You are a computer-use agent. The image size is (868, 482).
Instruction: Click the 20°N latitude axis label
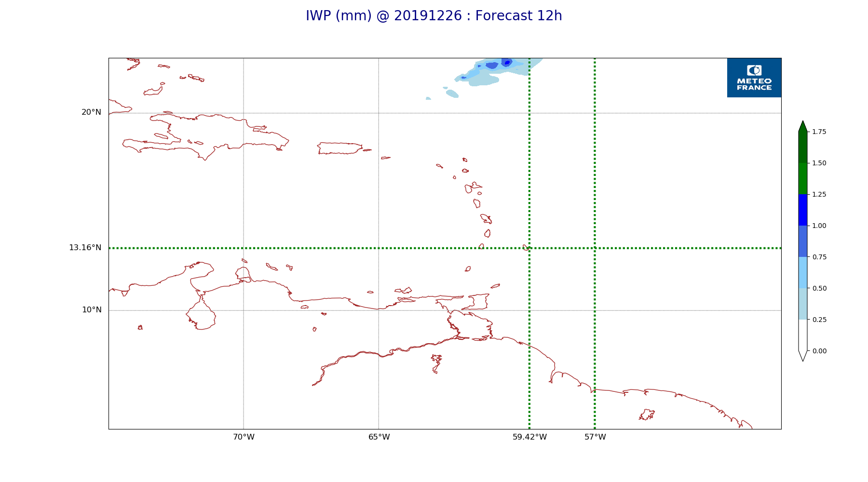pyautogui.click(x=91, y=112)
